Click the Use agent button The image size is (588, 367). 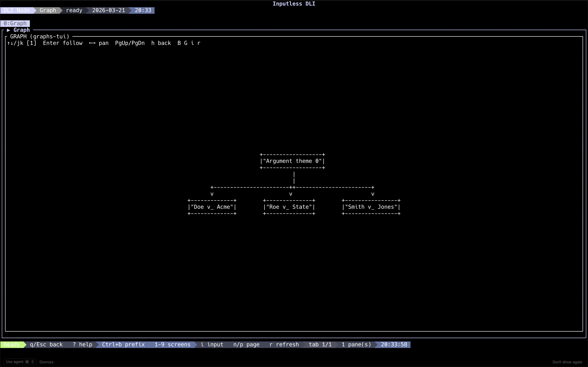point(20,361)
